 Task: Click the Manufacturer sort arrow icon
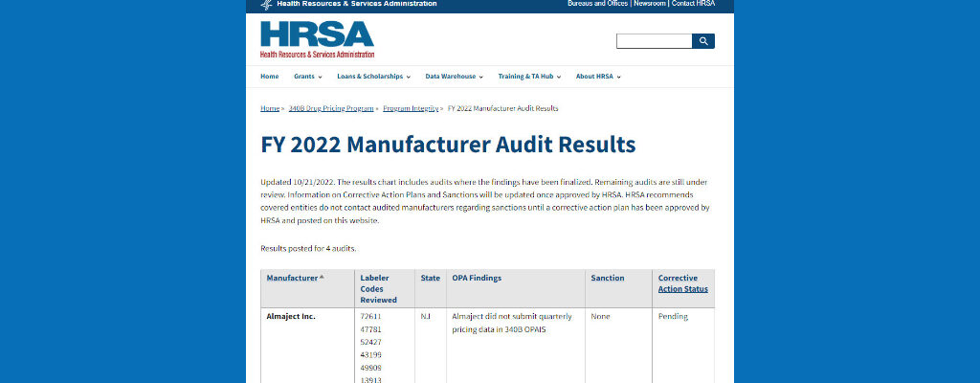(322, 278)
